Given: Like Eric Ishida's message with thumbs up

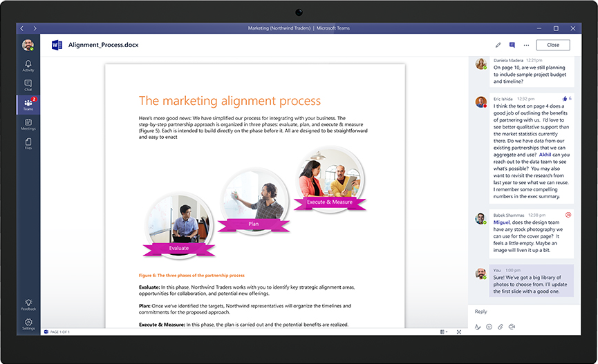Looking at the screenshot, I should (565, 99).
